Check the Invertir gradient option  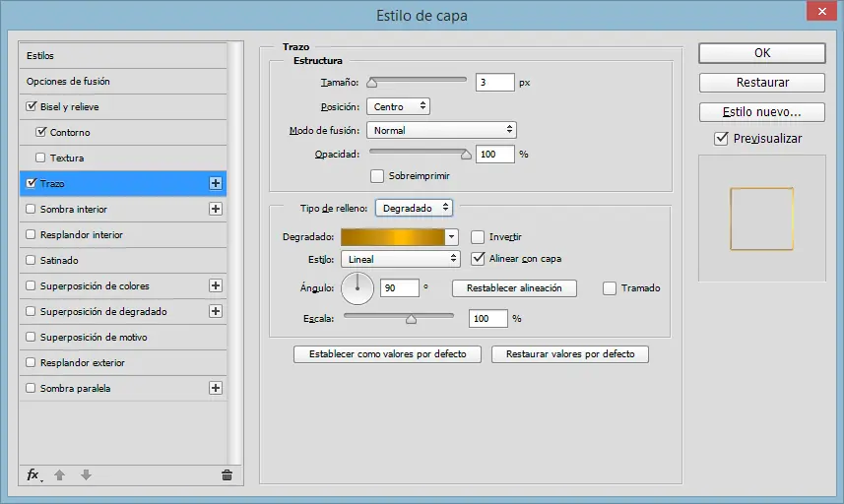point(478,236)
